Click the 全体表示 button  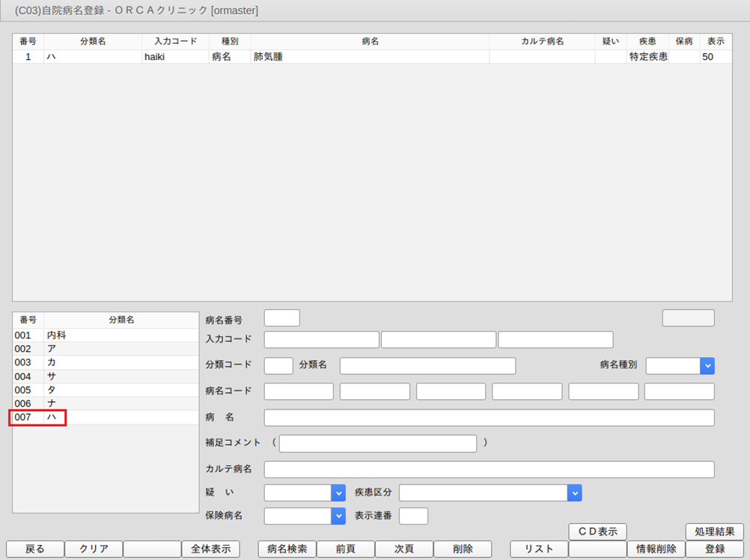pos(210,549)
